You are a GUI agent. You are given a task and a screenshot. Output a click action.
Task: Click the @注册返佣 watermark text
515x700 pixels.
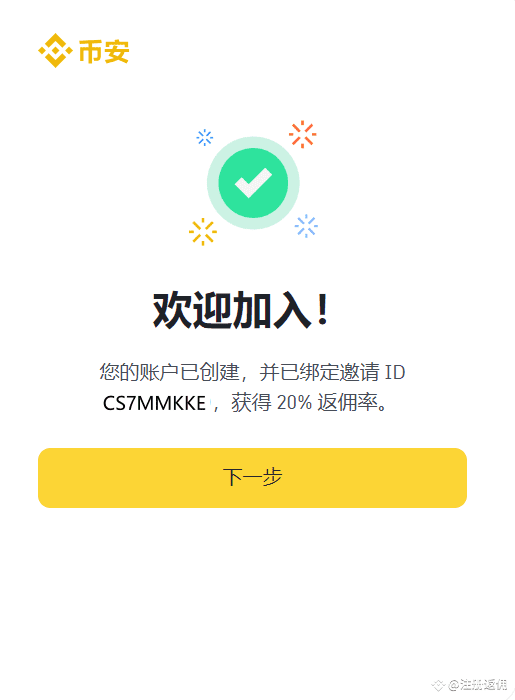click(478, 684)
